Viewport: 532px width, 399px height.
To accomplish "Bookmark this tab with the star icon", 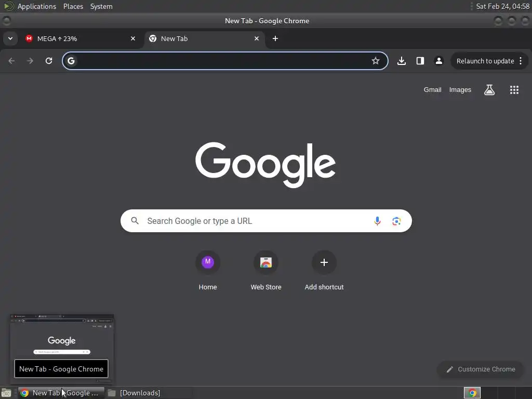I will [375, 61].
